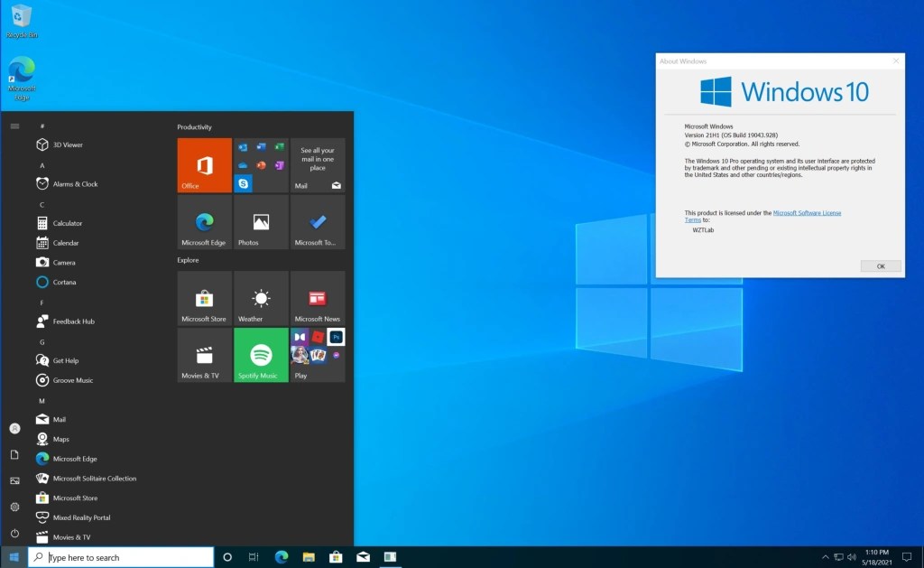Switch to winver app on taskbar
924x568 pixels.
click(390, 557)
